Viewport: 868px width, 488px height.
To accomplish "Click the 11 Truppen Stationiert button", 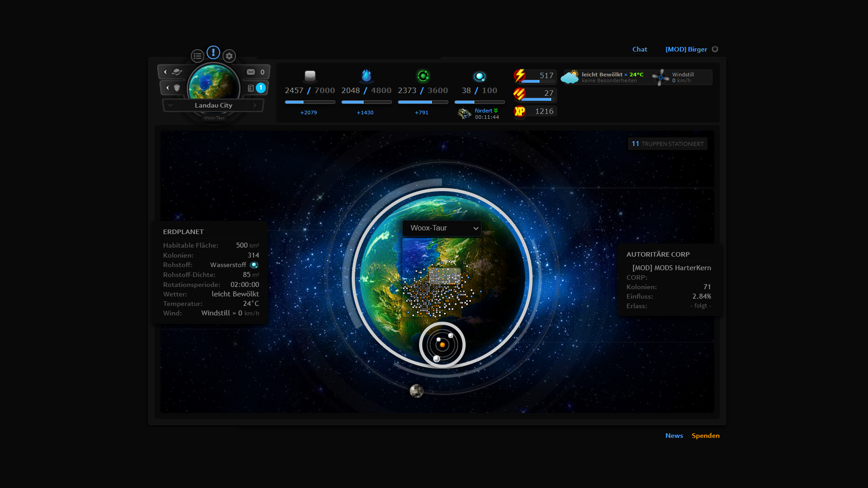I will (667, 144).
